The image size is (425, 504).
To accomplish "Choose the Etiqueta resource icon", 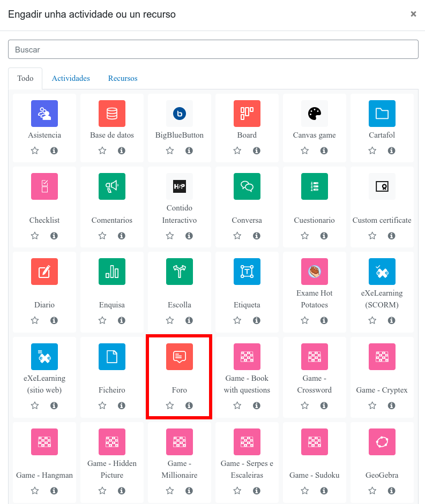I will 247,272.
